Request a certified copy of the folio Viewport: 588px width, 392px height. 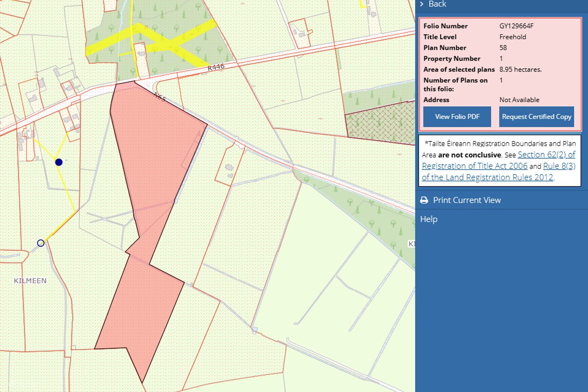536,117
